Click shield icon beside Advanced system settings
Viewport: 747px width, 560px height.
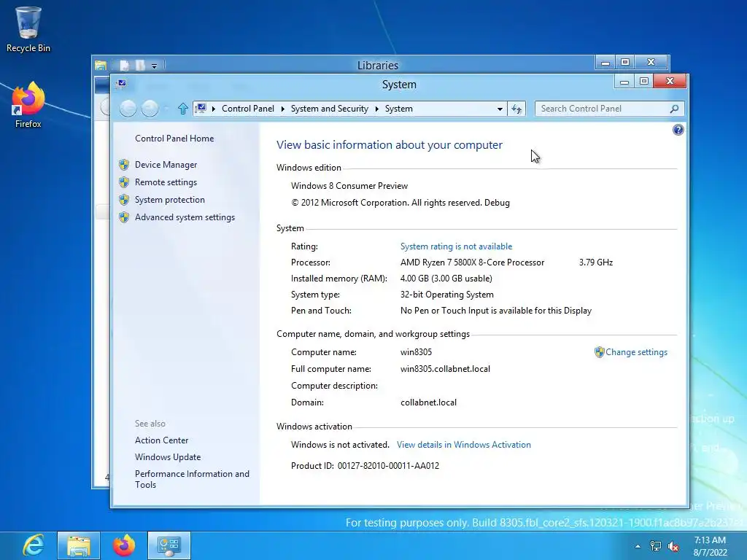point(124,217)
